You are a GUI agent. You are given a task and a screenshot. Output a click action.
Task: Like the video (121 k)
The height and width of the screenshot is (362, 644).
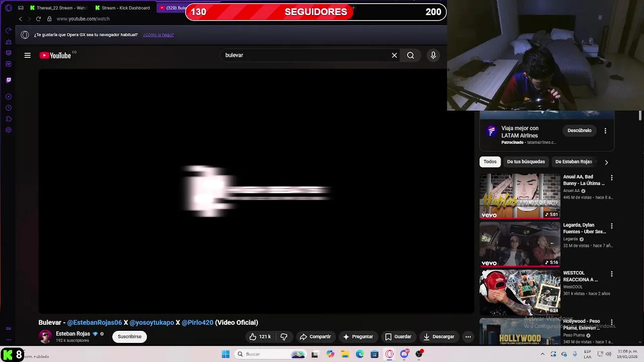tap(260, 337)
